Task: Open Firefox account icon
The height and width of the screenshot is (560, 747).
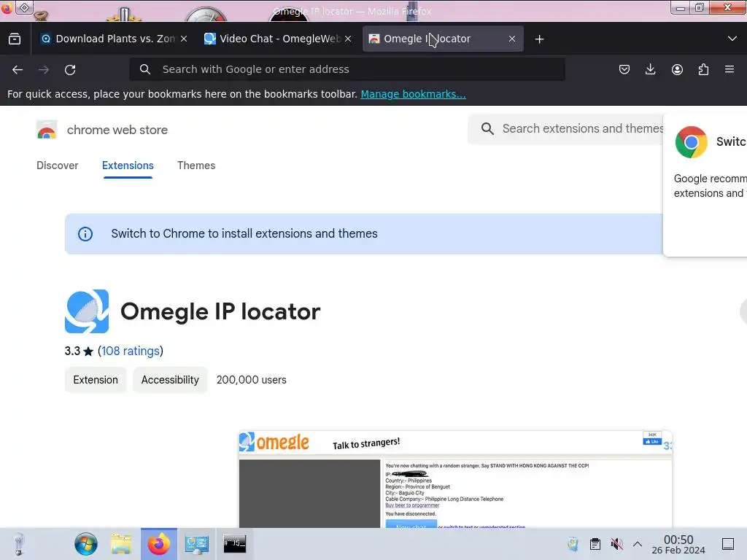Action: (x=677, y=69)
